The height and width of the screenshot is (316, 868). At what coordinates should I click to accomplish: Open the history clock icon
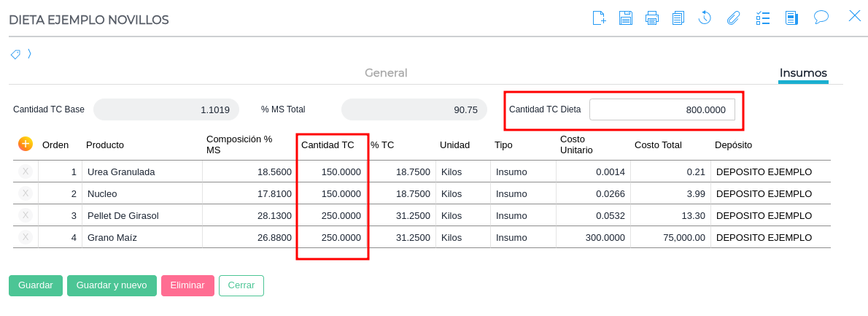tap(705, 18)
